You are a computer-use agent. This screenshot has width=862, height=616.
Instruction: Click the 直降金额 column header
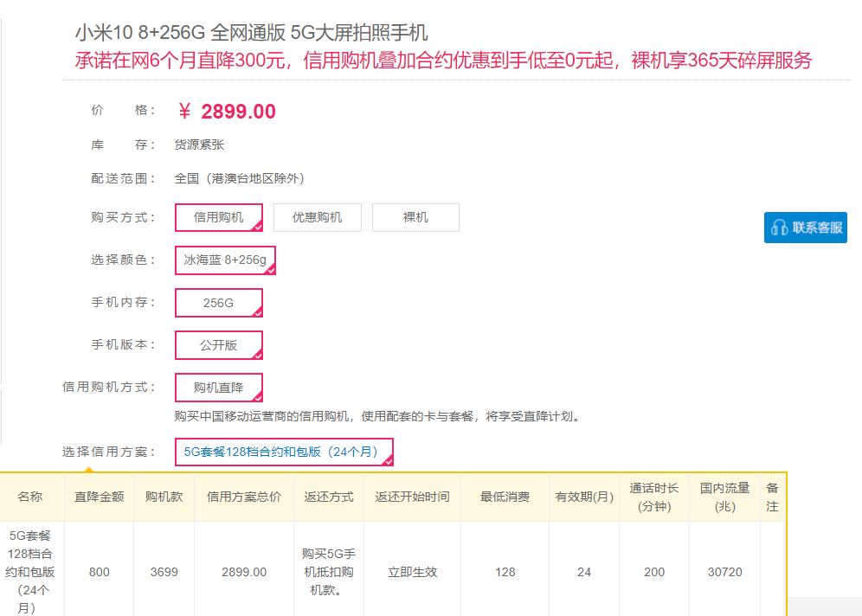(99, 496)
